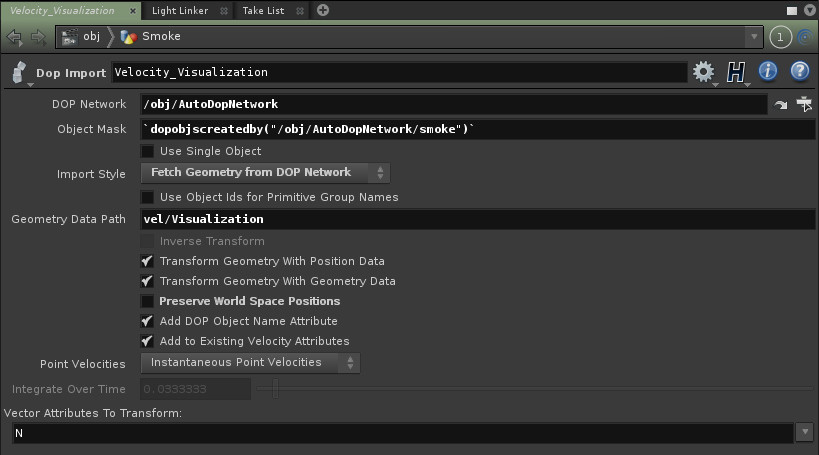Screen dimensions: 819x455
Task: Click the blue link pane swirl icon
Action: click(x=806, y=37)
